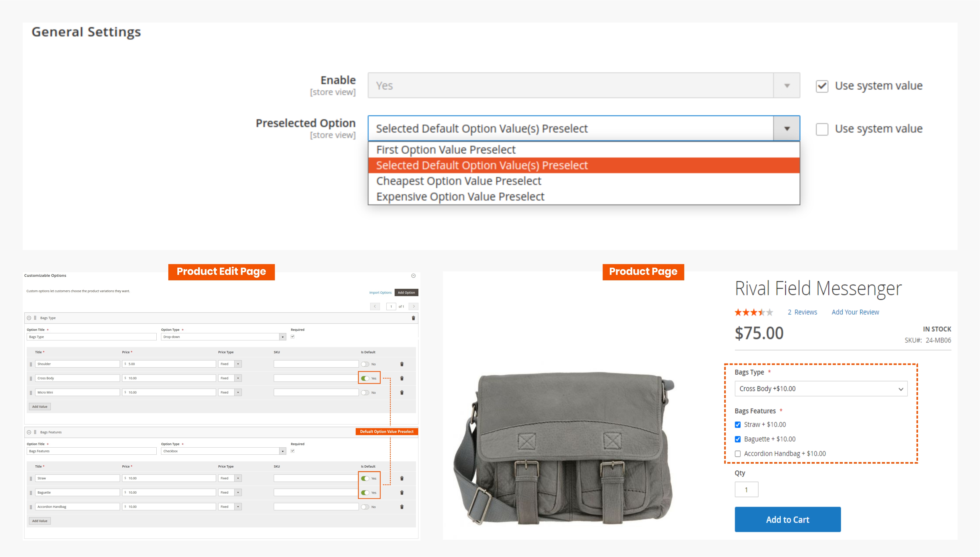
Task: Uncheck Baguette + $10.00 on product page
Action: tap(738, 439)
